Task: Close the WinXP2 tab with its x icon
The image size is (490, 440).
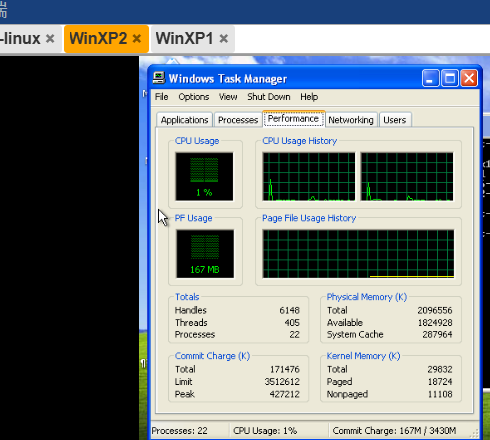Action: coord(137,39)
